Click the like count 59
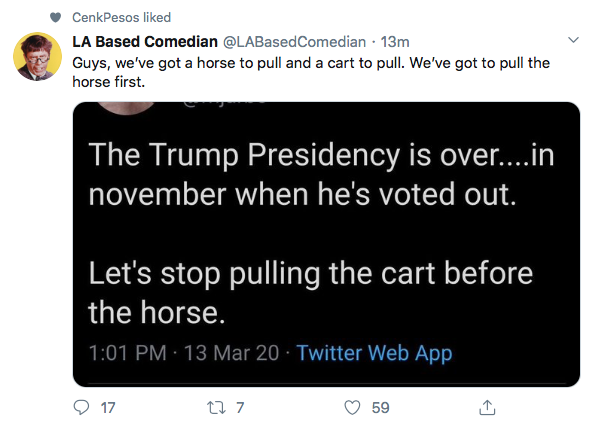The width and height of the screenshot is (595, 425). click(x=380, y=408)
